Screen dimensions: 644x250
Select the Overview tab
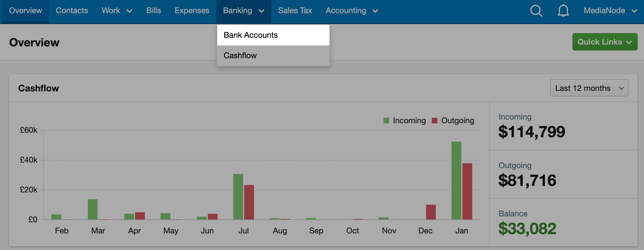[26, 11]
